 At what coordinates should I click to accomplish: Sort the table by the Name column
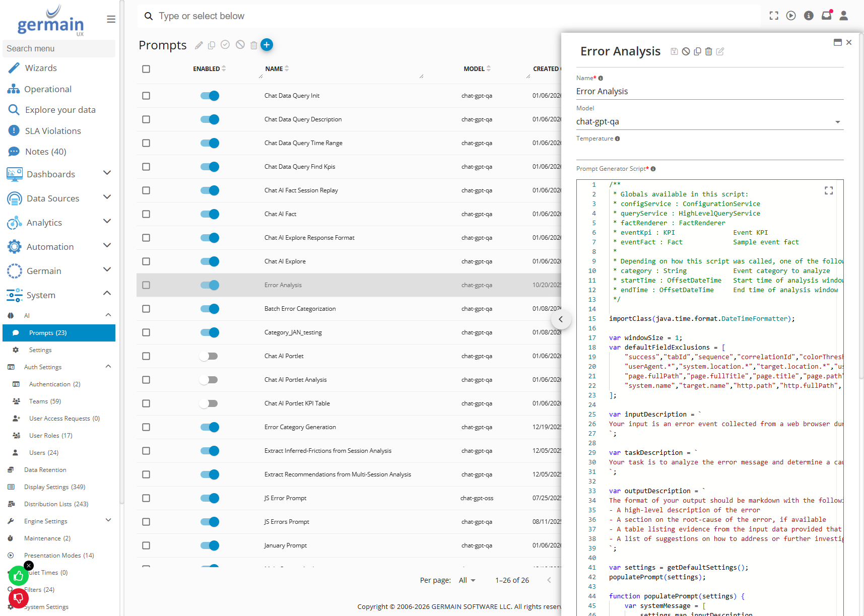(x=274, y=69)
